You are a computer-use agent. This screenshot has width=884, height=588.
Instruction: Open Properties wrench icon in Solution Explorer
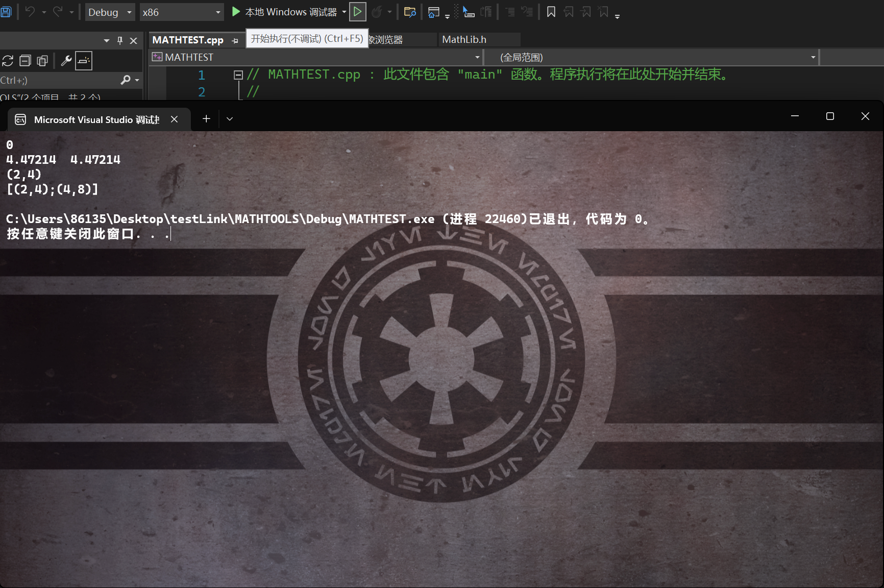[66, 61]
